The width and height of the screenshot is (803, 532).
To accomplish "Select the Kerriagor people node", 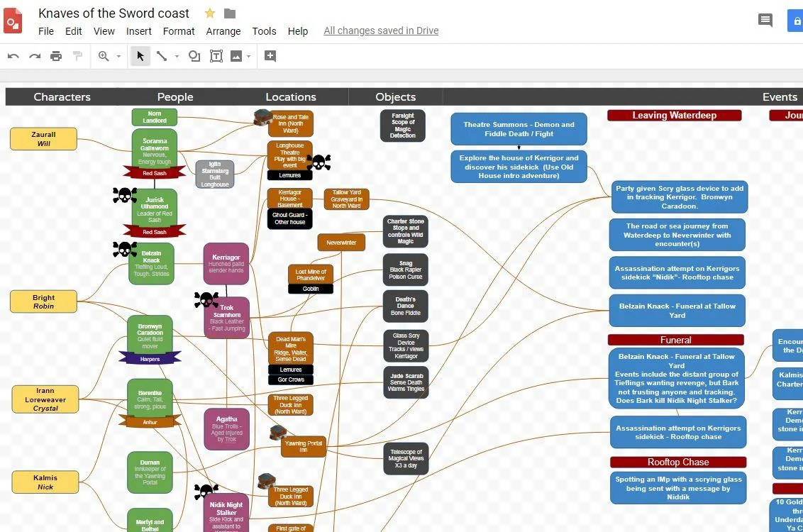I will tap(226, 264).
